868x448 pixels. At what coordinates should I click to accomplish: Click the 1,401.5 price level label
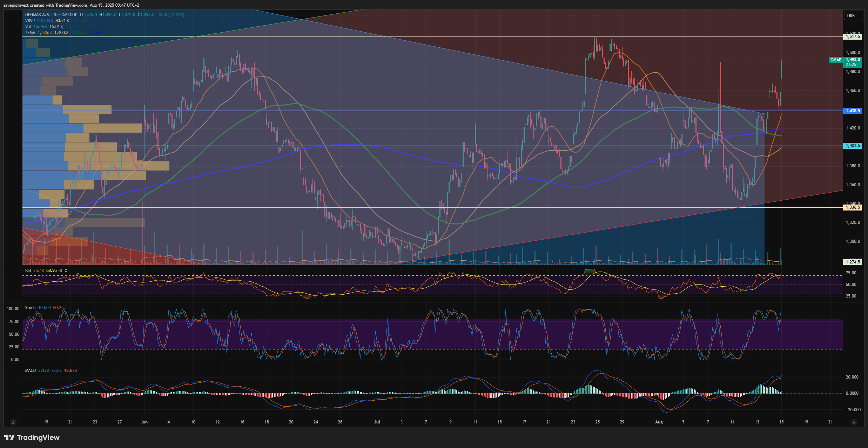click(x=853, y=146)
